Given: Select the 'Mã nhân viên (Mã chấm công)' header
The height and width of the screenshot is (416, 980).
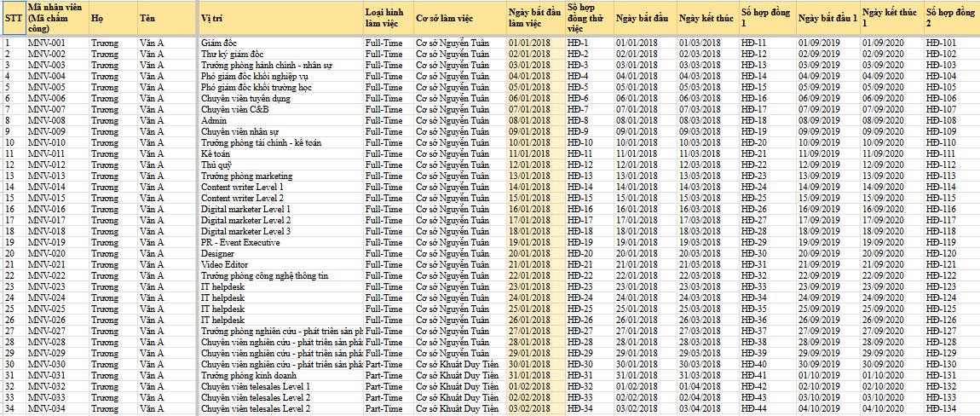Looking at the screenshot, I should 57,18.
